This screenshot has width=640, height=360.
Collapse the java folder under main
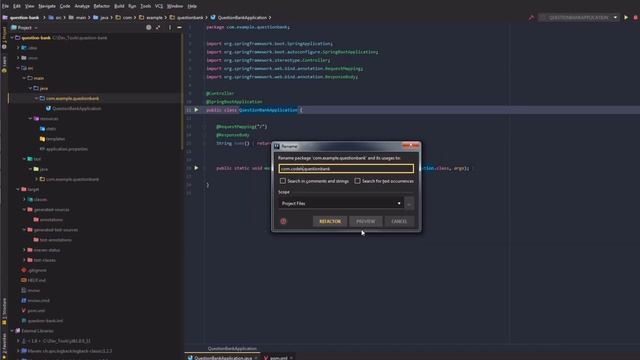coord(30,88)
